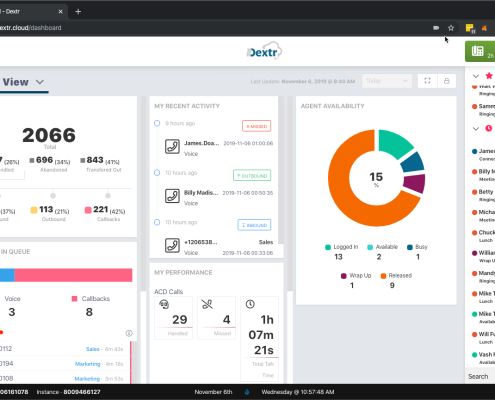
Task: Click the crossed-phone Missed calls icon
Action: click(207, 304)
